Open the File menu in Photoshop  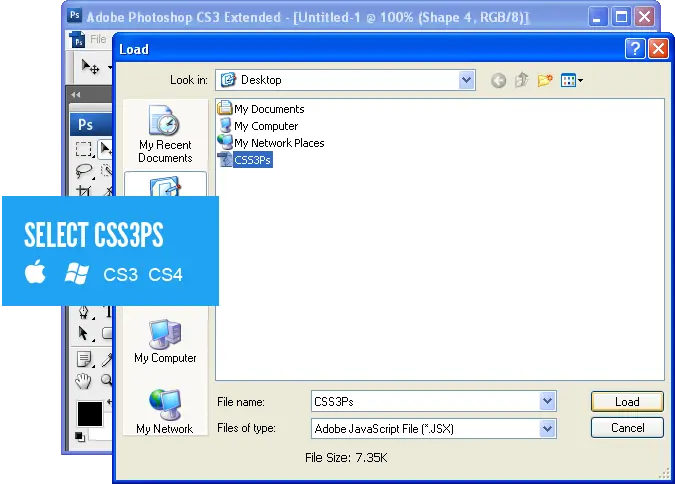[x=98, y=39]
